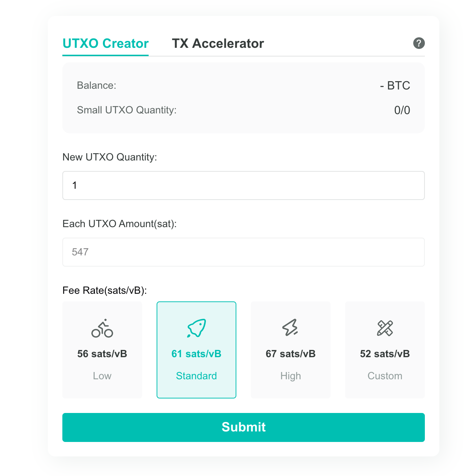Select the Low fee rate label
Viewport: 464px width, 476px height.
102,376
